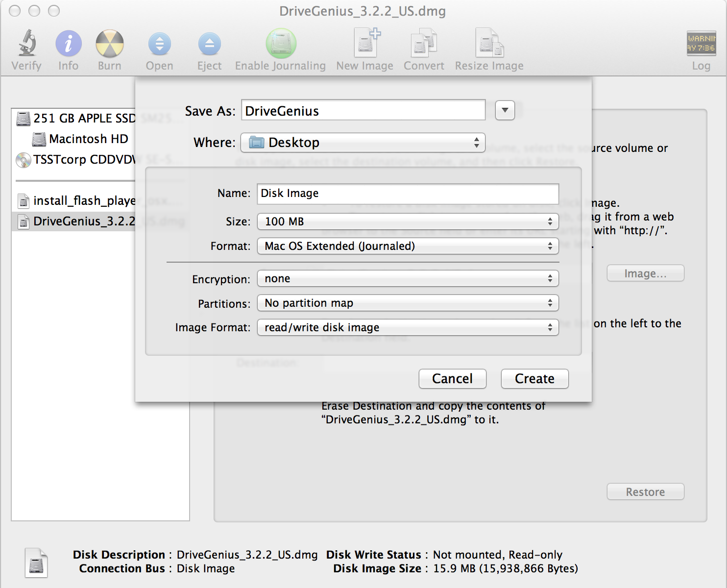727x588 pixels.
Task: Open the Format Mac OS Extended dropdown
Action: point(408,246)
